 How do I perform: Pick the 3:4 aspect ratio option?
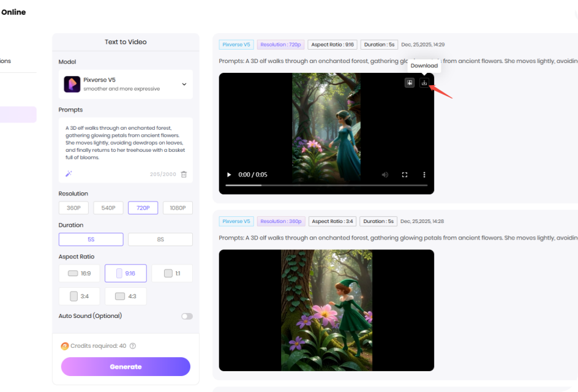[80, 296]
